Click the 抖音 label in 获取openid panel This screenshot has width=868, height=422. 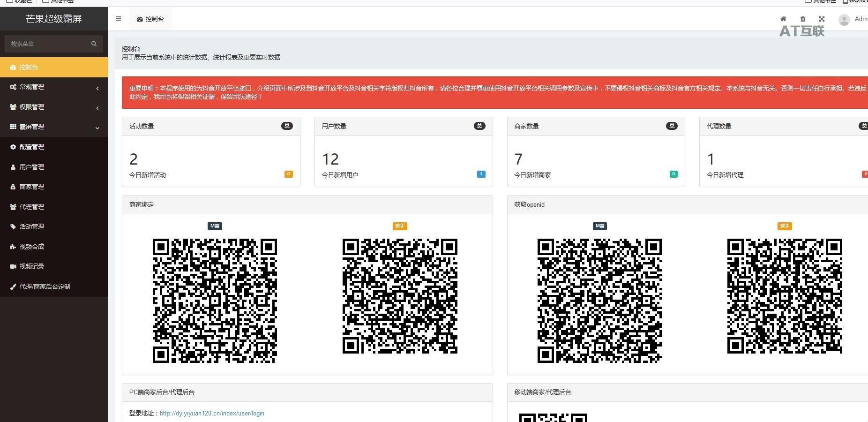600,226
